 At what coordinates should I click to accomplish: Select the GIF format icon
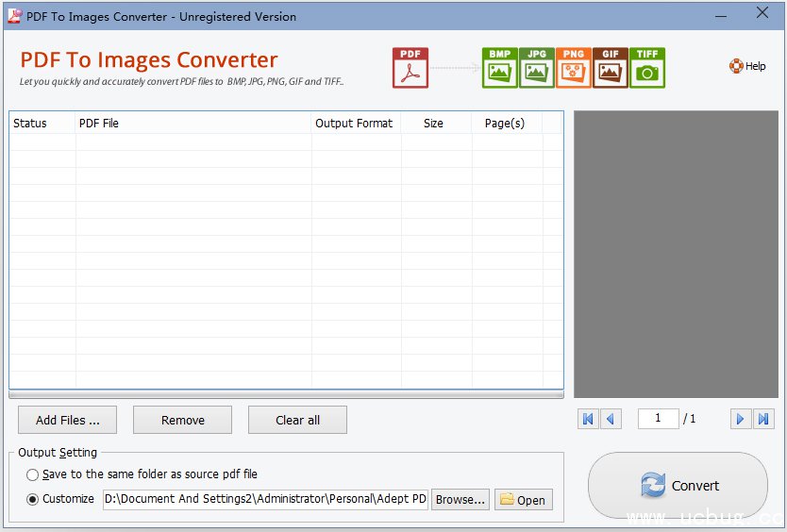(611, 68)
